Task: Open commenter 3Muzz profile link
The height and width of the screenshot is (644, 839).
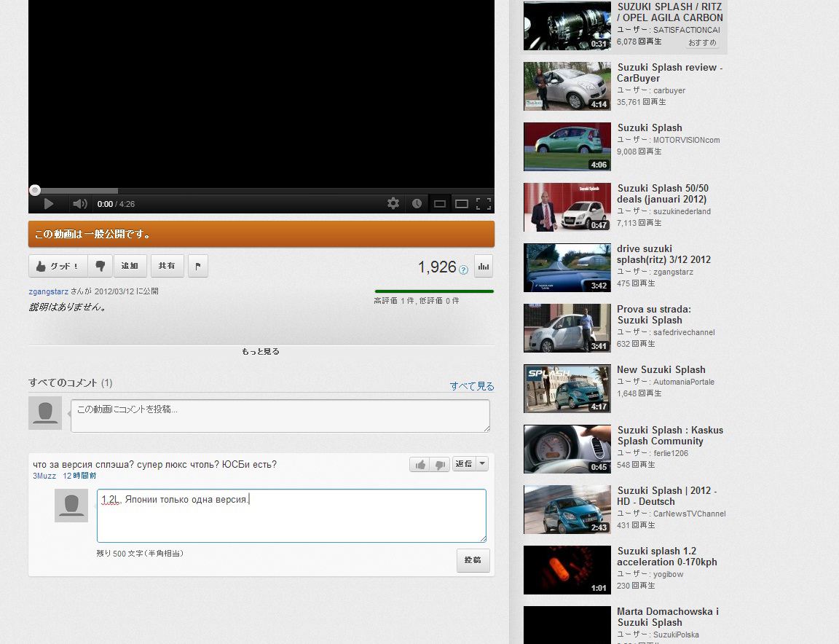Action: tap(44, 476)
